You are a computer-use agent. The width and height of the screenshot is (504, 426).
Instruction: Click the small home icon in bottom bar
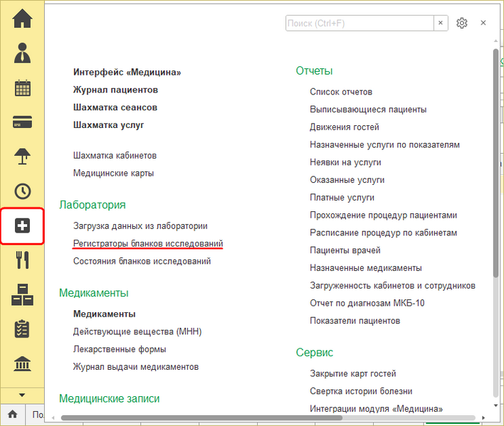[x=13, y=414]
